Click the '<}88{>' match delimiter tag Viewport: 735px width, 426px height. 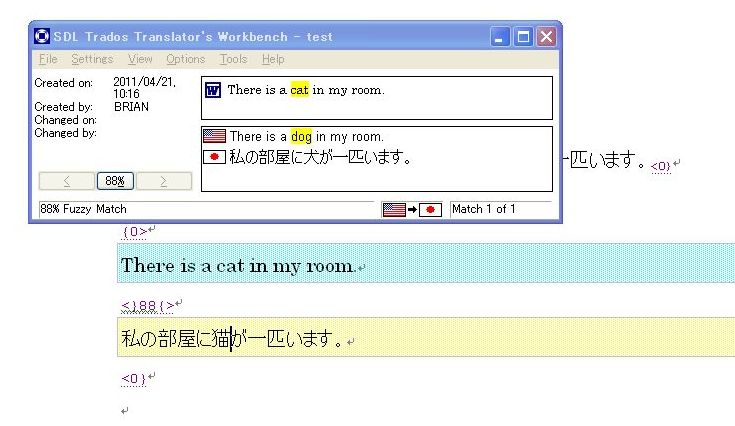coord(148,306)
